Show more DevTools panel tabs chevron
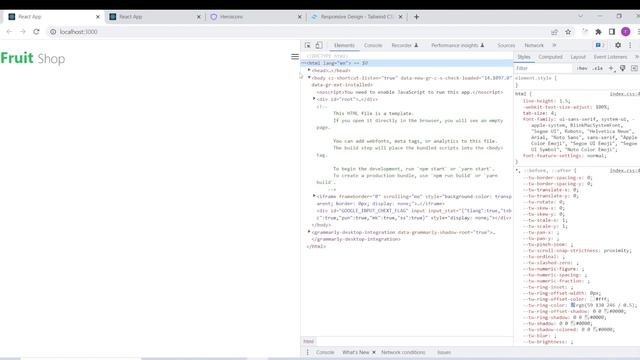This screenshot has height=360, width=640. click(554, 45)
